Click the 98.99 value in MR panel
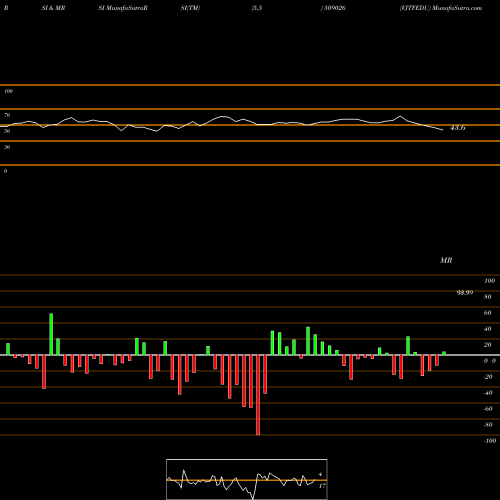The width and height of the screenshot is (500, 500). pos(465,293)
